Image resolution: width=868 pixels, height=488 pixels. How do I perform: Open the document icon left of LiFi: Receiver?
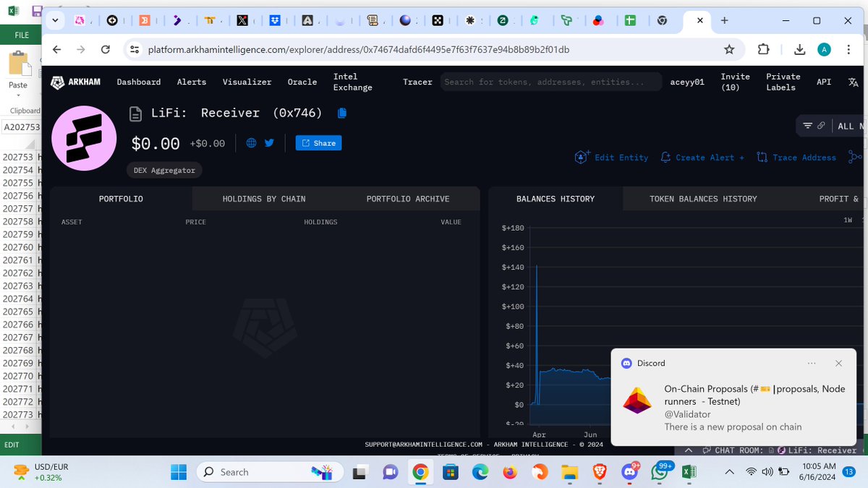135,113
